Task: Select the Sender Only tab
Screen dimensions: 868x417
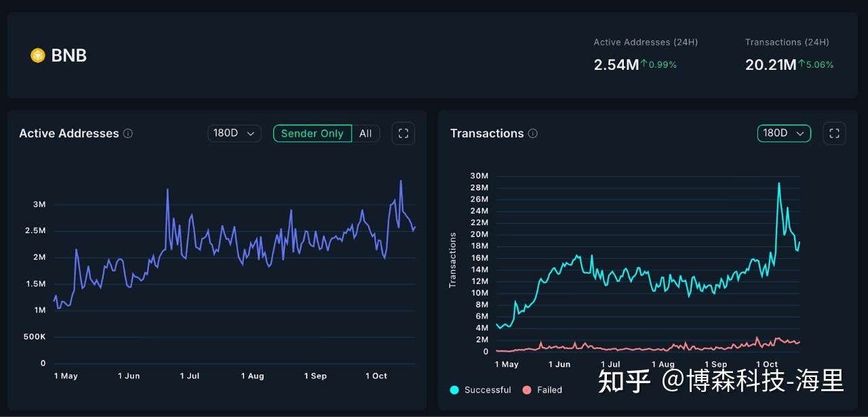Action: click(x=313, y=134)
